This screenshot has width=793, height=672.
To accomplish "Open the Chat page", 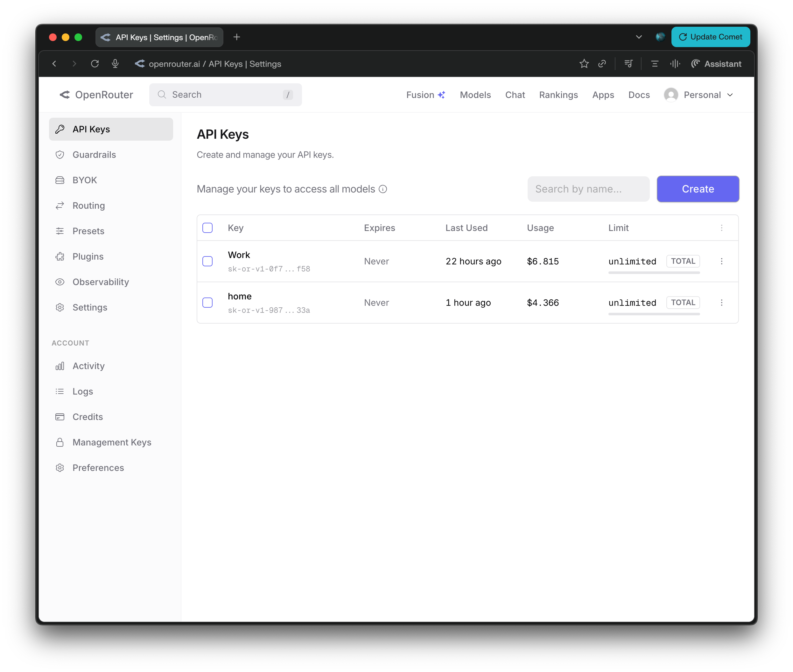I will [x=515, y=94].
